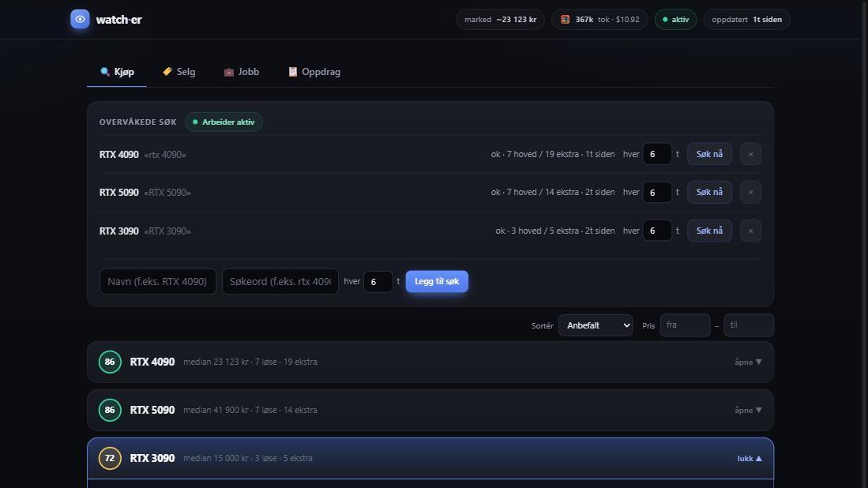Viewport: 868px width, 488px height.
Task: Click the aktiv status pill
Action: tap(675, 20)
